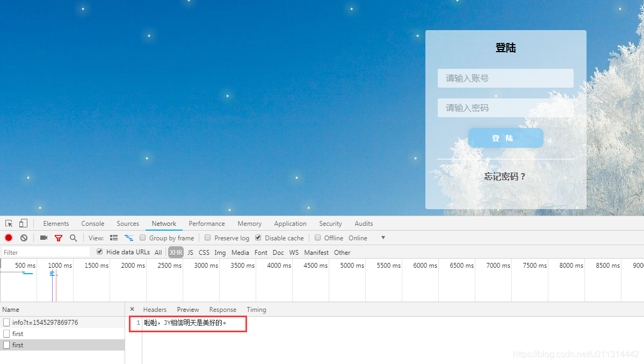This screenshot has height=364, width=644.
Task: Filter requests by WS
Action: coord(294,253)
